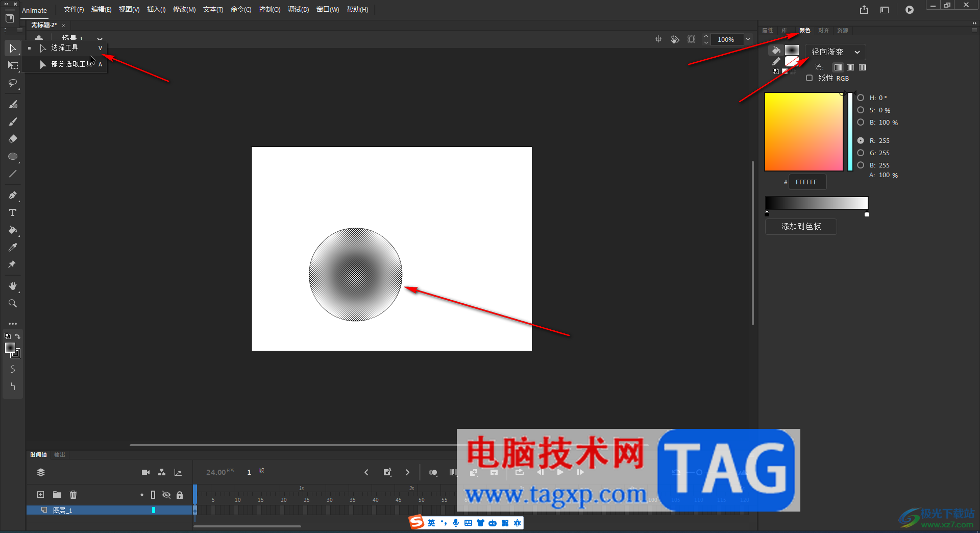Open the workspace layout switcher icon

pos(885,10)
